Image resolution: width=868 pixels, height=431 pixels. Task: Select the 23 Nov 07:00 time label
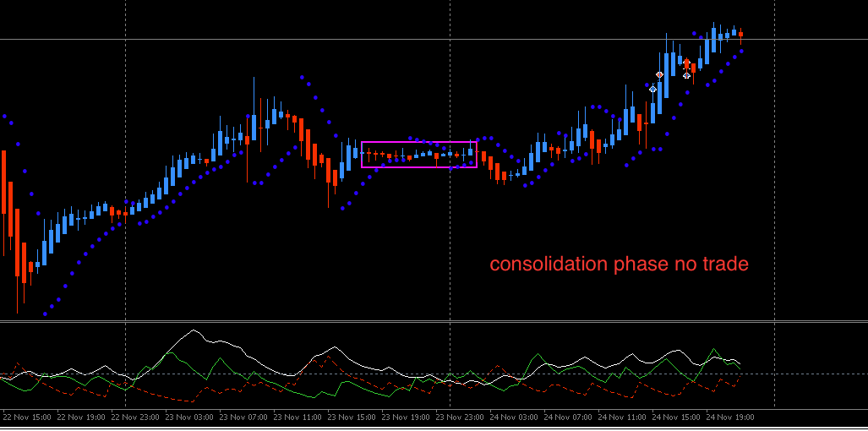point(243,417)
